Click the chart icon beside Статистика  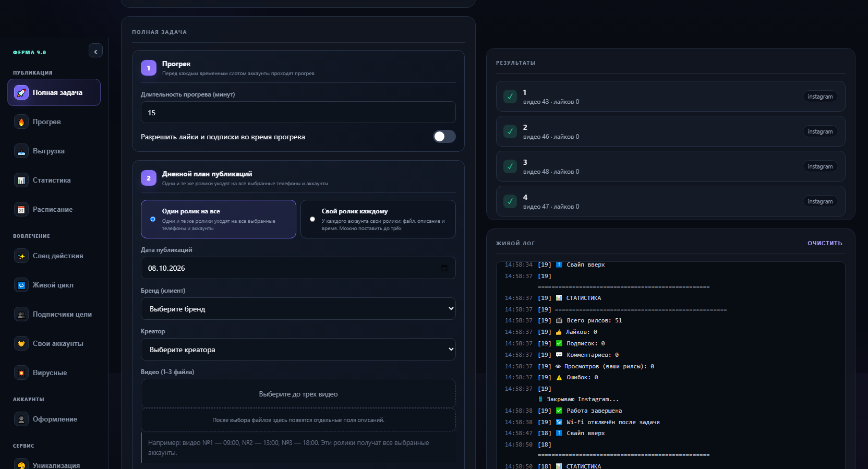tap(21, 181)
